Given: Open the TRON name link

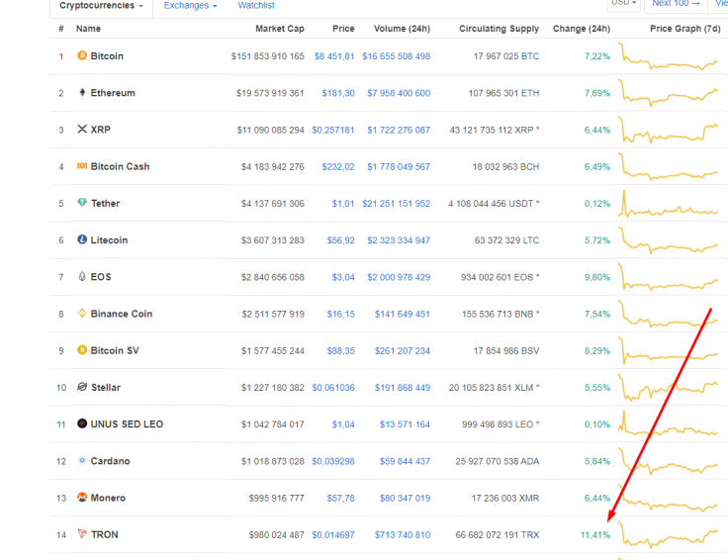Looking at the screenshot, I should point(105,534).
